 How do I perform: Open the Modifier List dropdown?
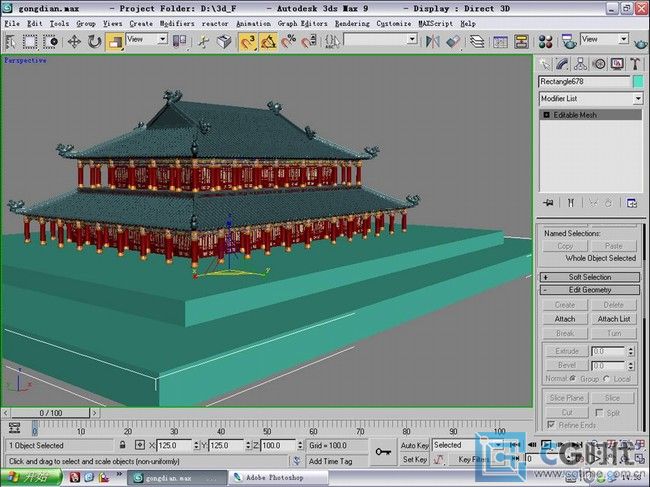590,99
